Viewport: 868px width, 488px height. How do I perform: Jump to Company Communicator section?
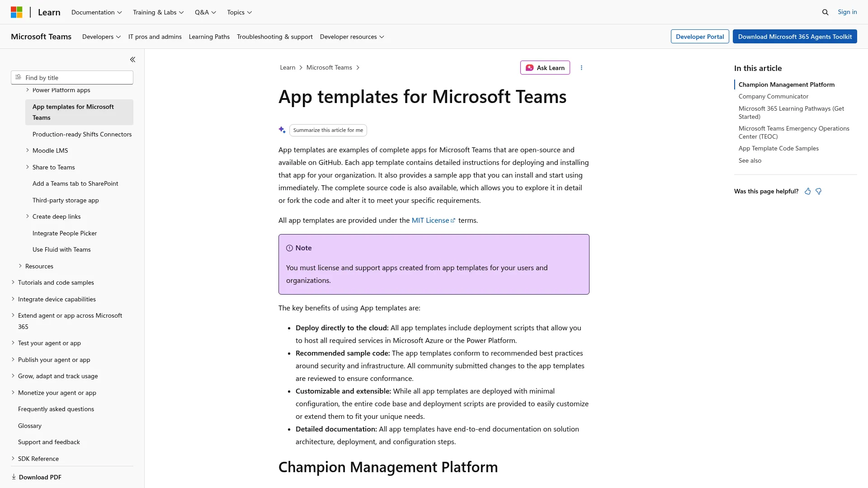[x=774, y=96]
